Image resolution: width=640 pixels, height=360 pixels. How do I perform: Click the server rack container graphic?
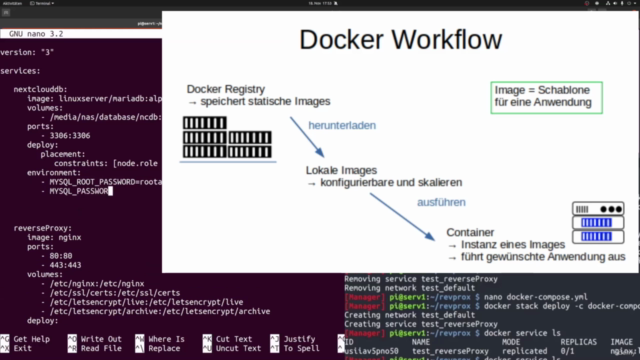coord(598,223)
